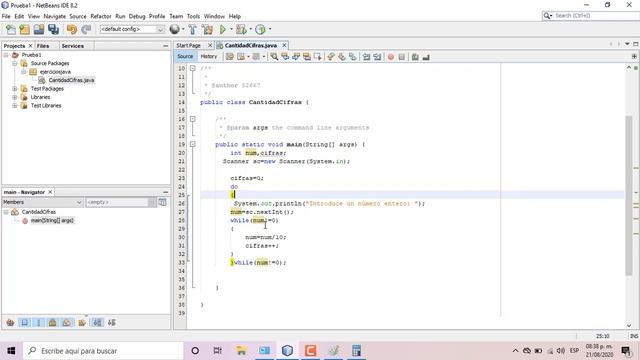The height and width of the screenshot is (360, 640).
Task: Open Profile Project dropdown arrow
Action: tap(269, 29)
